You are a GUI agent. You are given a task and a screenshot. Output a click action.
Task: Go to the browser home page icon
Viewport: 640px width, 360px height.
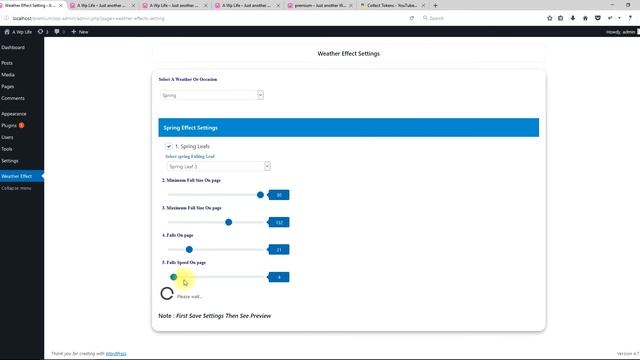click(585, 18)
